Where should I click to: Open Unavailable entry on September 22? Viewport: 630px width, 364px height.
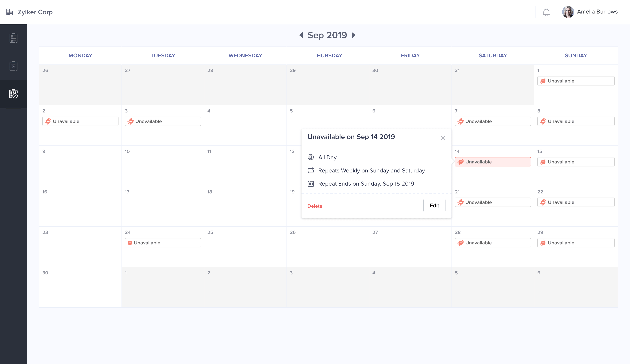click(576, 202)
